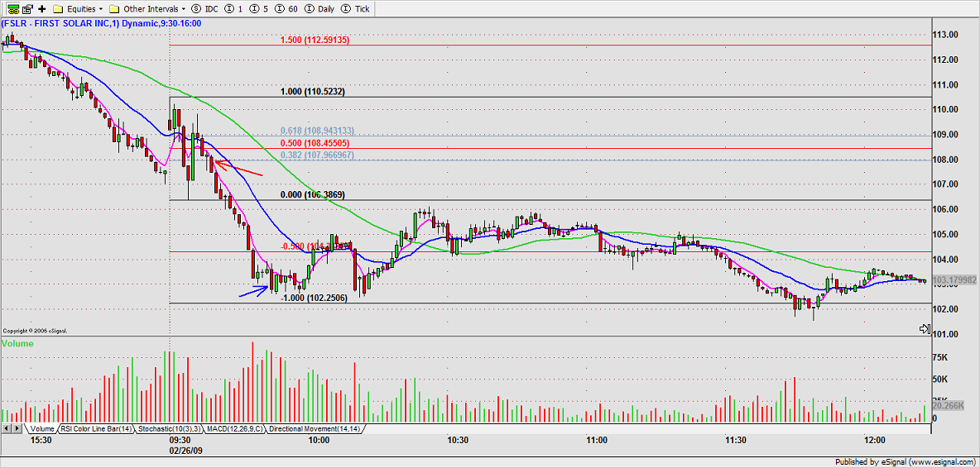Click the 10:30 time axis label
The height and width of the screenshot is (468, 980).
(458, 441)
